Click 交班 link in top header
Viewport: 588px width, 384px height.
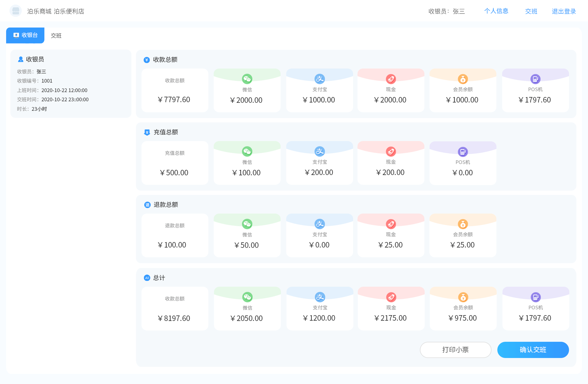point(531,11)
